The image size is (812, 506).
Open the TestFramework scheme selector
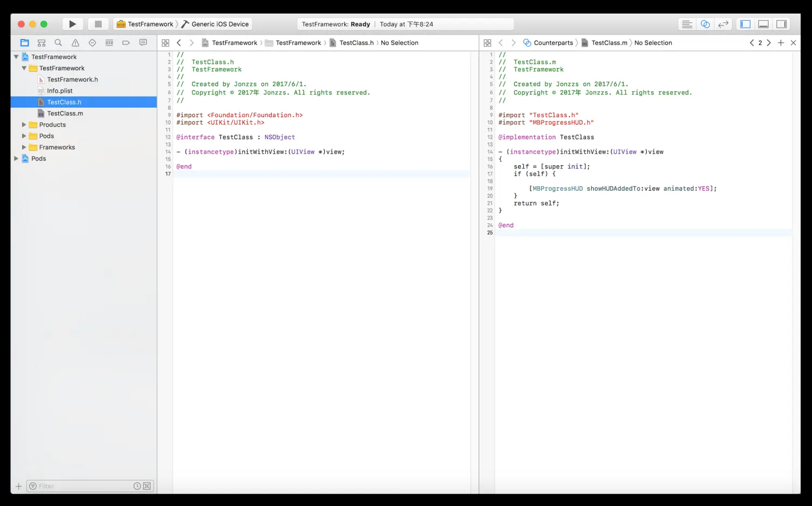[145, 24]
